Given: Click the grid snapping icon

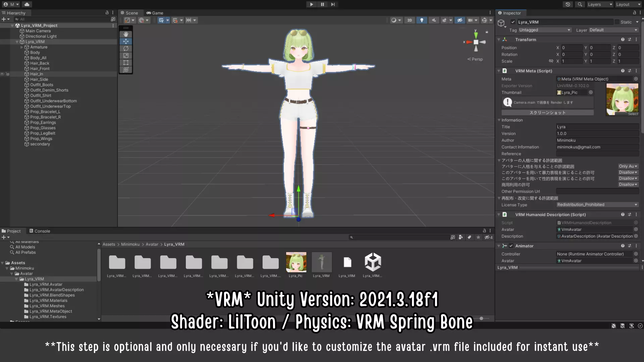Looking at the screenshot, I should pyautogui.click(x=175, y=20).
